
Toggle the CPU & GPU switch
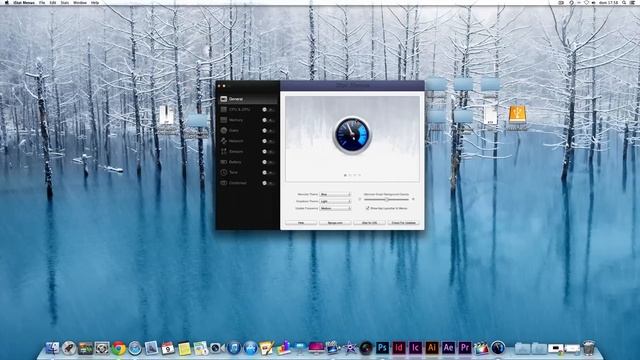(x=268, y=110)
